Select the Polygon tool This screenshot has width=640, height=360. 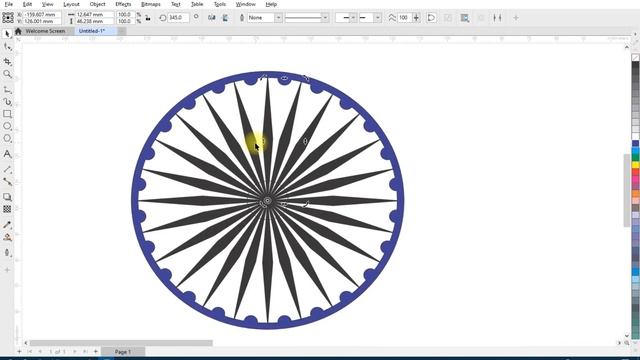[x=7, y=139]
